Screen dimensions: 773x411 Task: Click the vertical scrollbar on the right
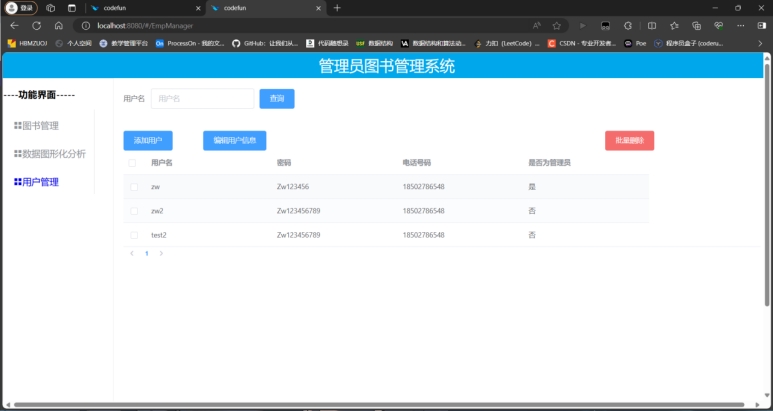[x=767, y=200]
